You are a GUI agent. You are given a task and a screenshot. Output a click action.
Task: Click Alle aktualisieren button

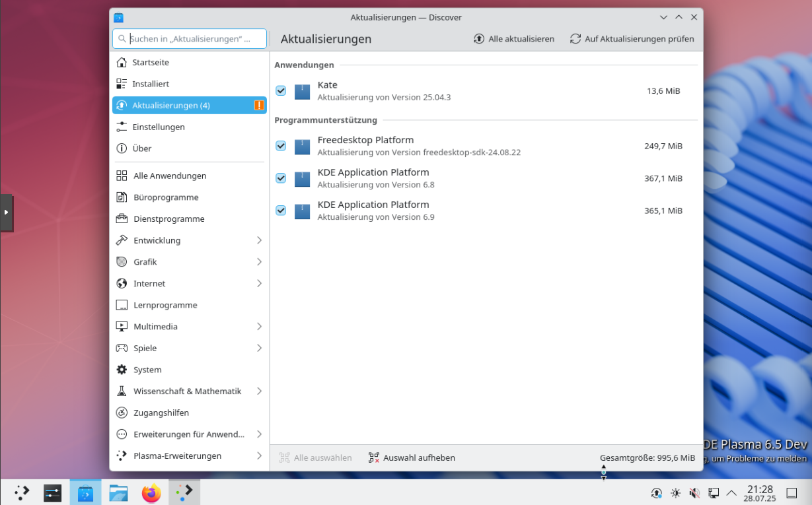coord(514,39)
